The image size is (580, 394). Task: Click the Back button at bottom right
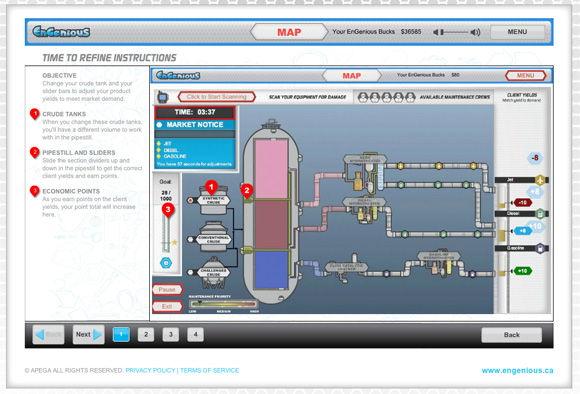[x=512, y=335]
